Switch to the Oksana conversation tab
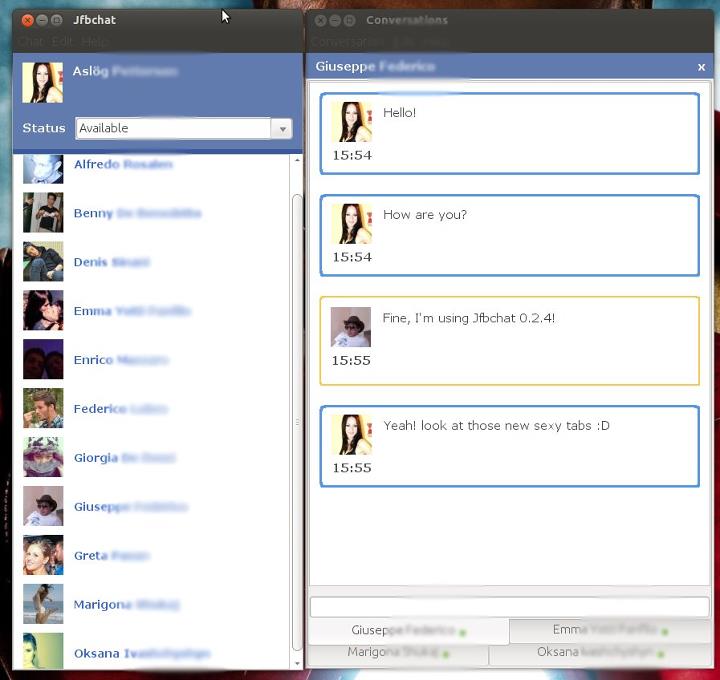The image size is (720, 680). 600,653
